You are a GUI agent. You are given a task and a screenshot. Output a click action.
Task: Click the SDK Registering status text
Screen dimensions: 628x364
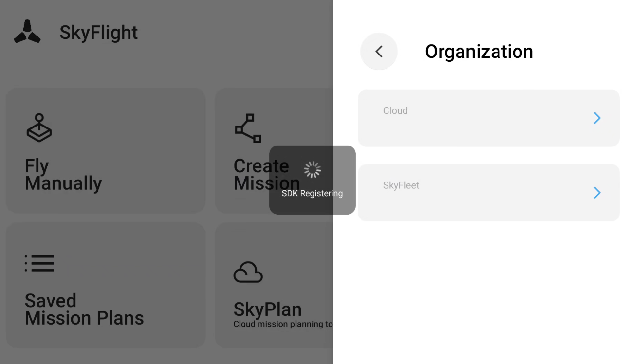(x=312, y=193)
